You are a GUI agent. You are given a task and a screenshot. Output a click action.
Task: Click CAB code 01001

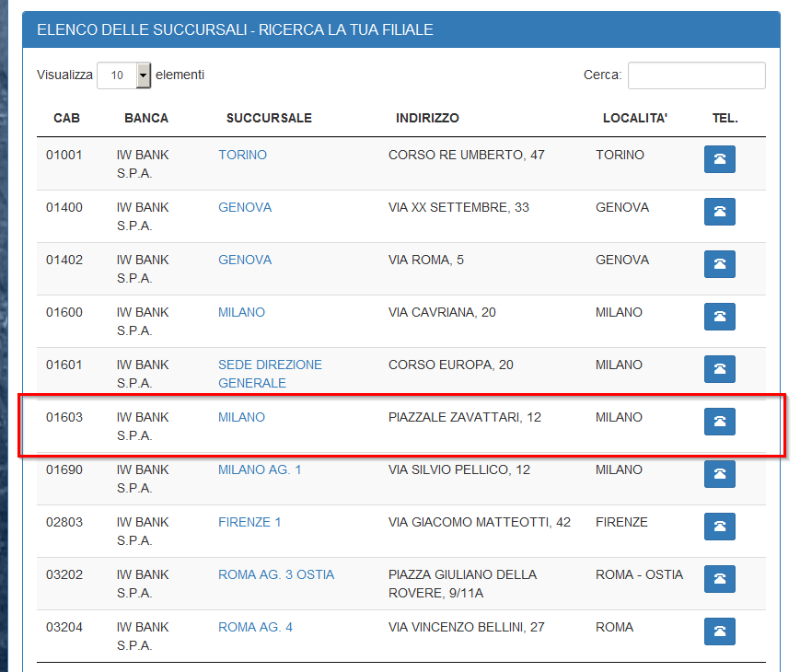coord(64,155)
